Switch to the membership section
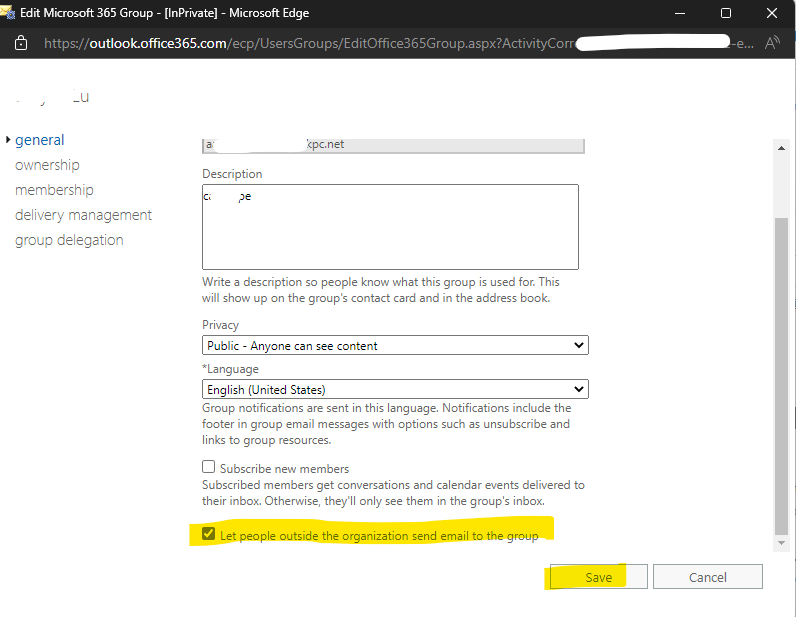 54,190
